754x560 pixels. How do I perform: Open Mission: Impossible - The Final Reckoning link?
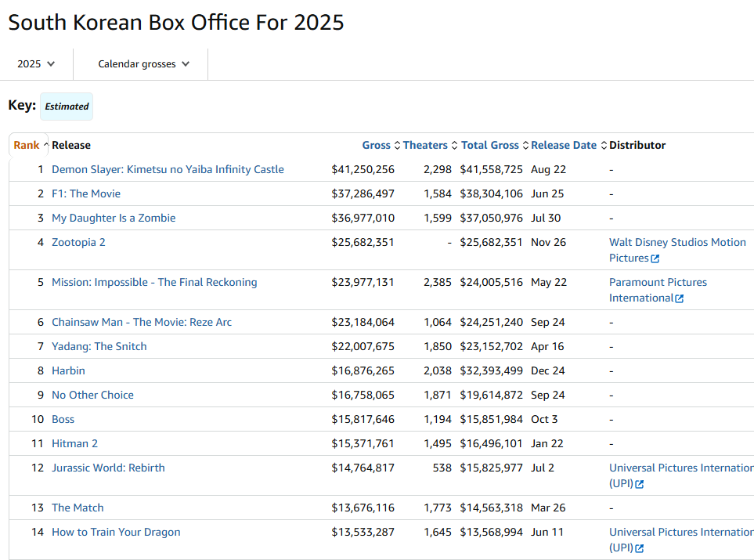point(154,283)
